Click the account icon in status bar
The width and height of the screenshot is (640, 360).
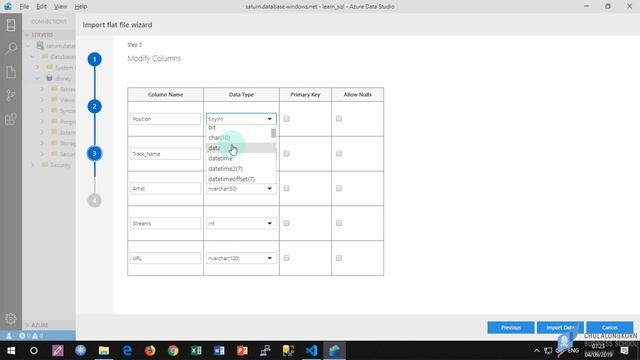[9, 336]
